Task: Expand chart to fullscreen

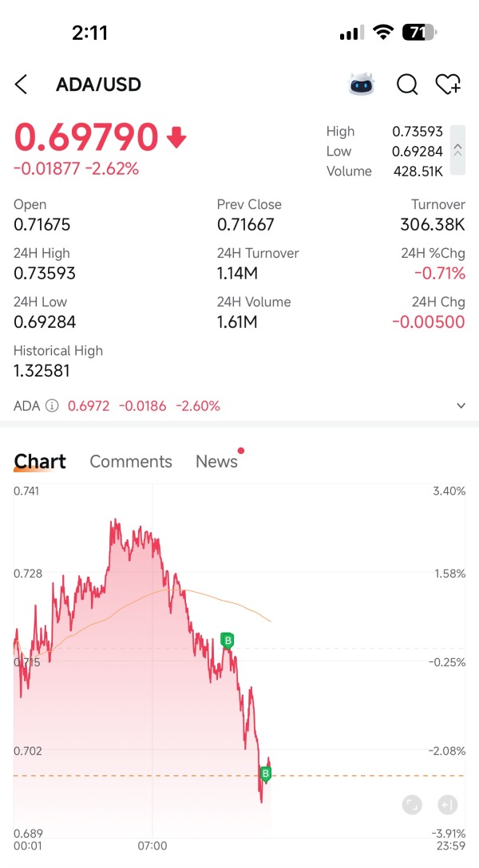Action: [412, 805]
